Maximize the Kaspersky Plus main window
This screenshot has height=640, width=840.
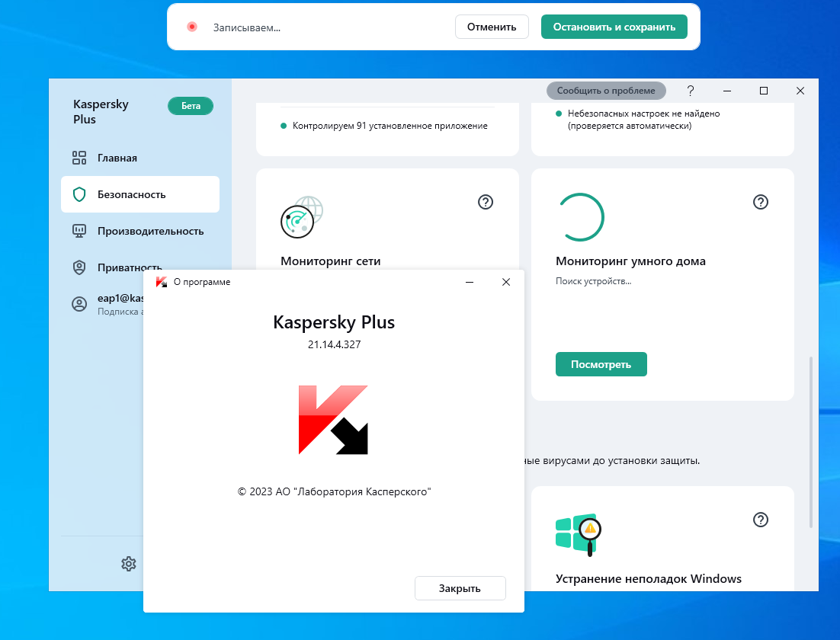pyautogui.click(x=764, y=91)
